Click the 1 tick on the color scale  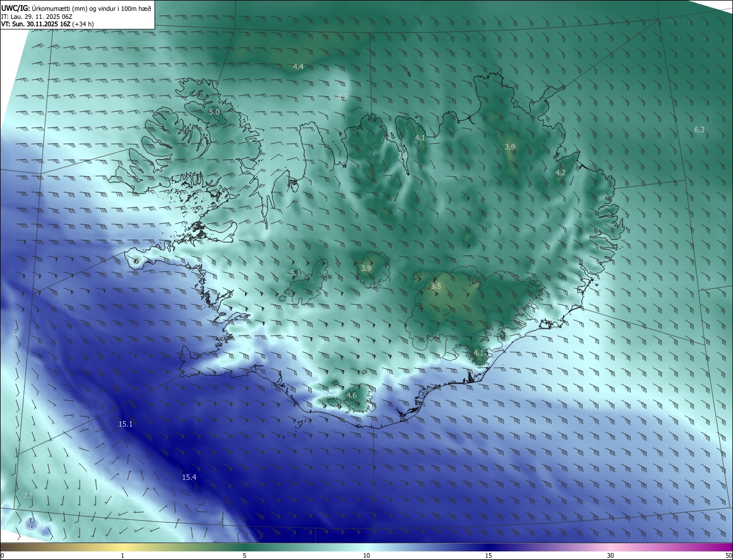[123, 556]
